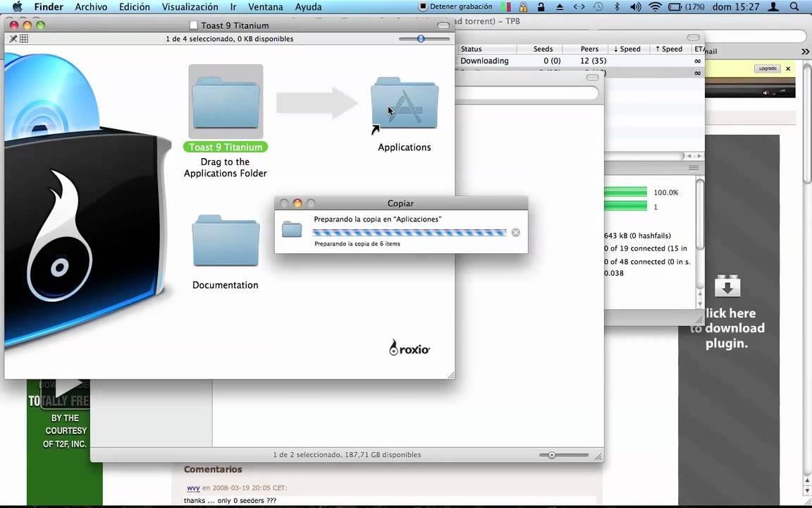Click the Toast 9 Titanium title proxy icon
This screenshot has height=508, width=812.
[194, 25]
